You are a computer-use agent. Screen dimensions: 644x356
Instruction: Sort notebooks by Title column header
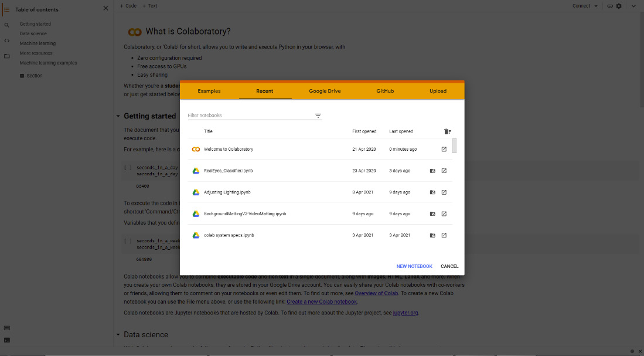(x=208, y=131)
